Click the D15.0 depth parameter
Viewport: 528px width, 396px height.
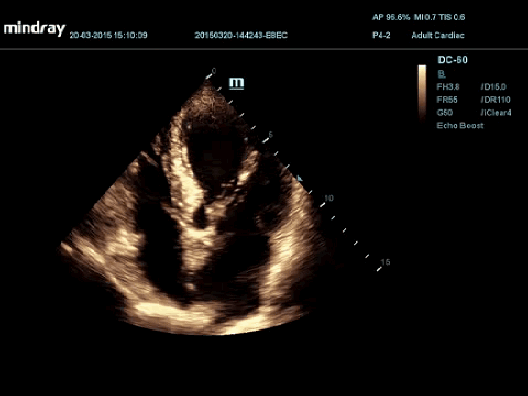point(494,87)
